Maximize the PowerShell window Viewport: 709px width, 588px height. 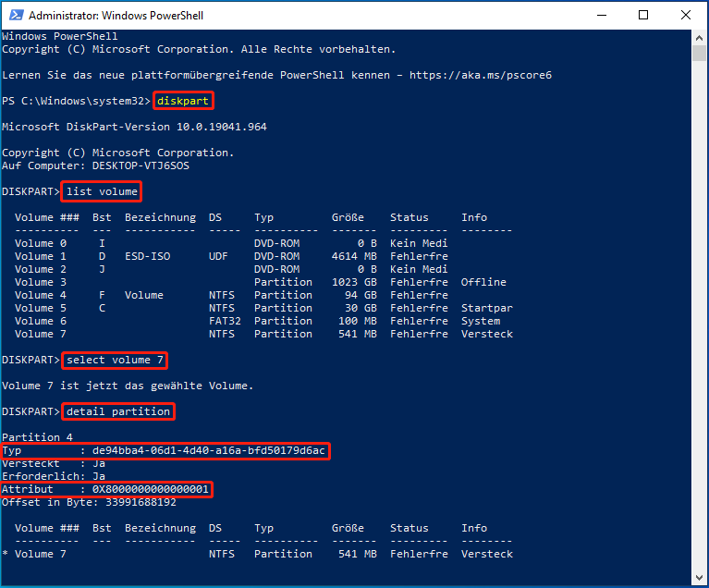click(x=643, y=16)
